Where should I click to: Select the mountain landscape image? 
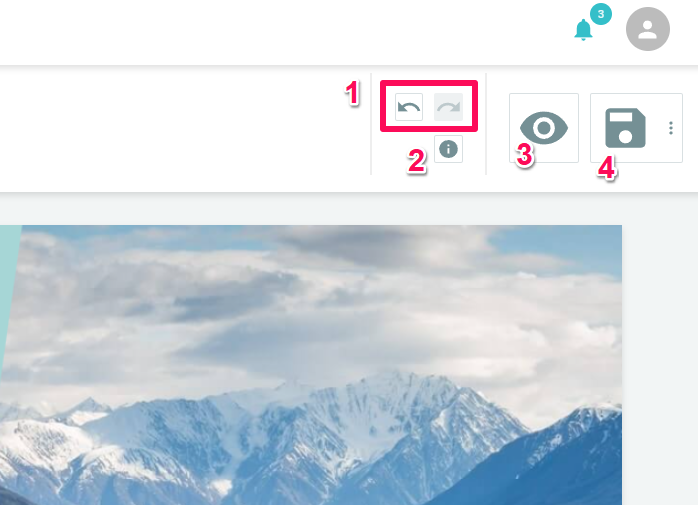(x=311, y=365)
